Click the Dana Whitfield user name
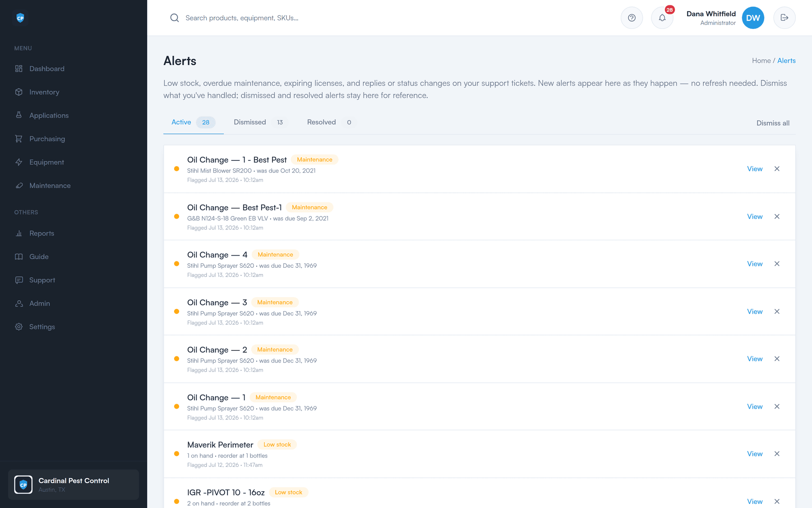Screen dimensions: 812x508 point(711,14)
